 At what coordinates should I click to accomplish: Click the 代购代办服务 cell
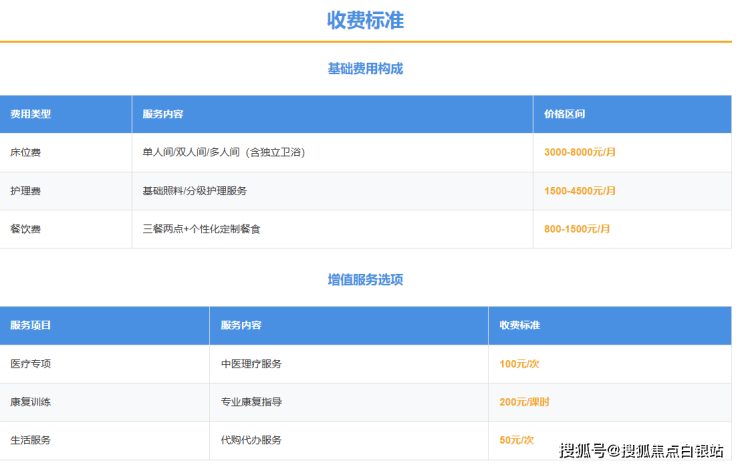pos(251,440)
